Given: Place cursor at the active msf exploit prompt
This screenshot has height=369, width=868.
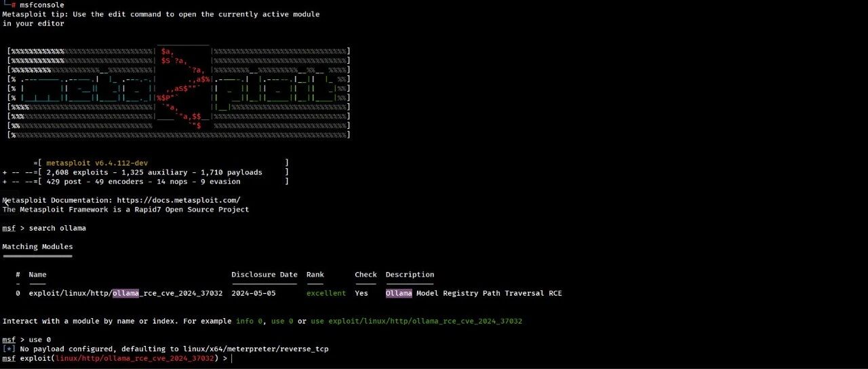Looking at the screenshot, I should click(x=231, y=358).
